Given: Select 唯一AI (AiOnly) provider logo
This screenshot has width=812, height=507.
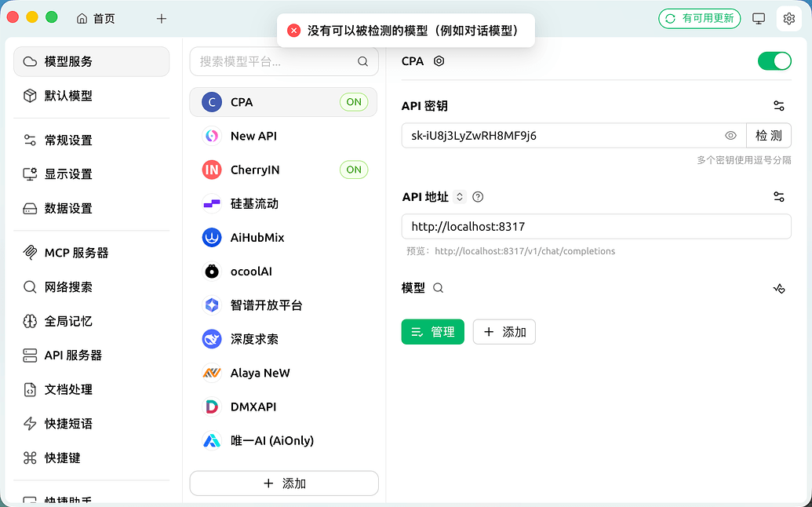Looking at the screenshot, I should (212, 441).
